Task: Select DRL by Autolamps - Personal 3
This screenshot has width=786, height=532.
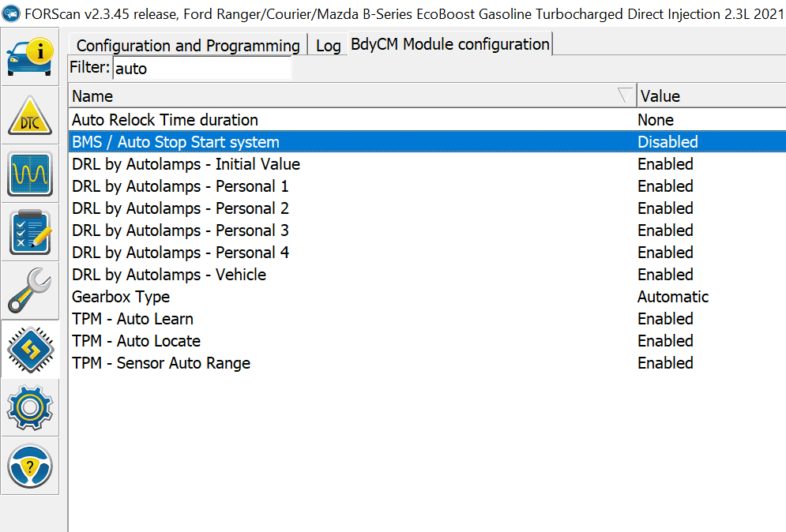Action: [x=427, y=230]
